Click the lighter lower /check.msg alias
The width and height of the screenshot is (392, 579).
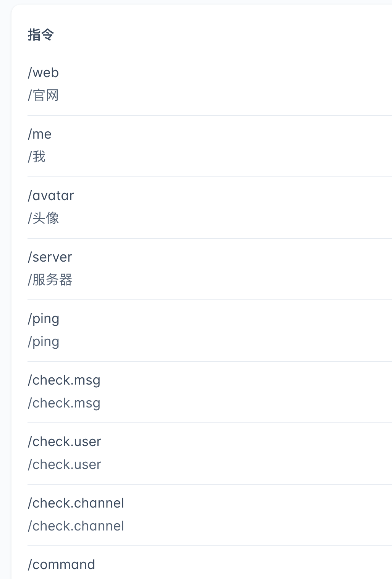click(x=64, y=403)
